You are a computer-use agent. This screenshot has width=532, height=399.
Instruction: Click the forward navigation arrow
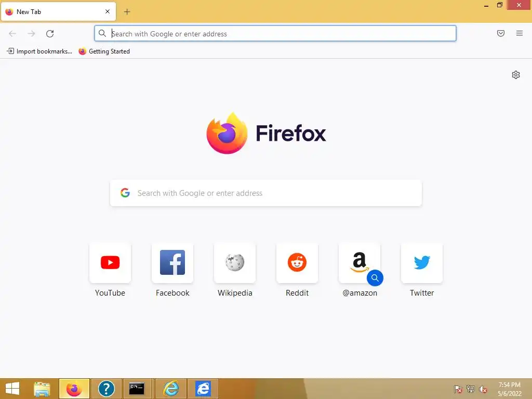(x=31, y=34)
